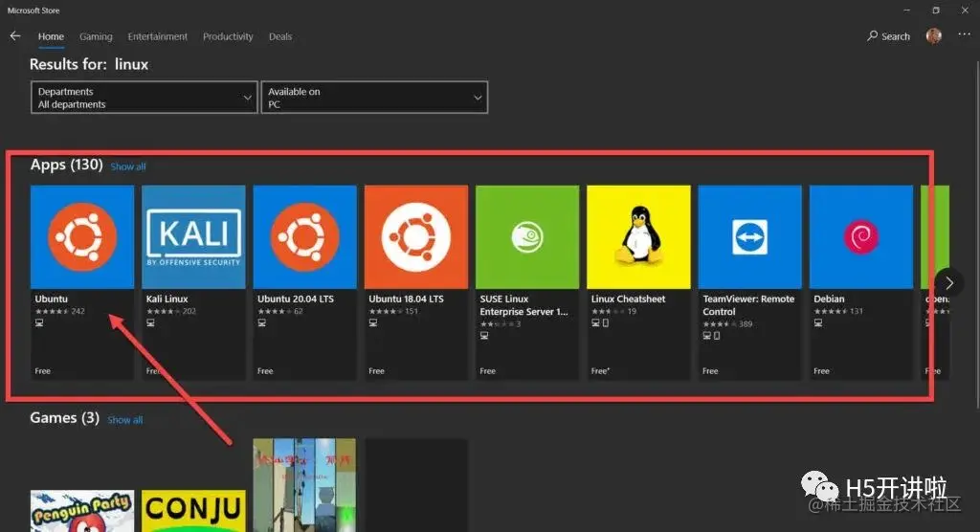Expand the Departments dropdown
The image size is (980, 532).
pyautogui.click(x=145, y=98)
